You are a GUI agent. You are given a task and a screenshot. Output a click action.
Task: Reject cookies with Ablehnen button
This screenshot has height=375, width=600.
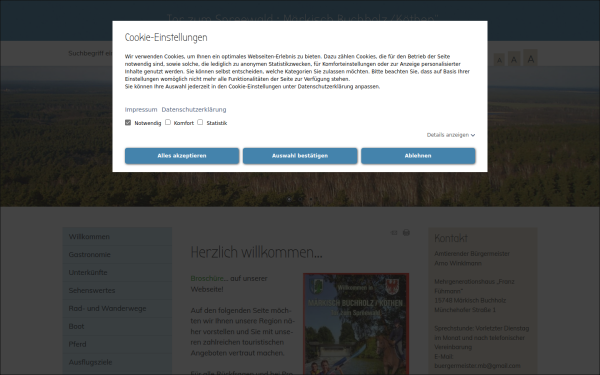(418, 156)
